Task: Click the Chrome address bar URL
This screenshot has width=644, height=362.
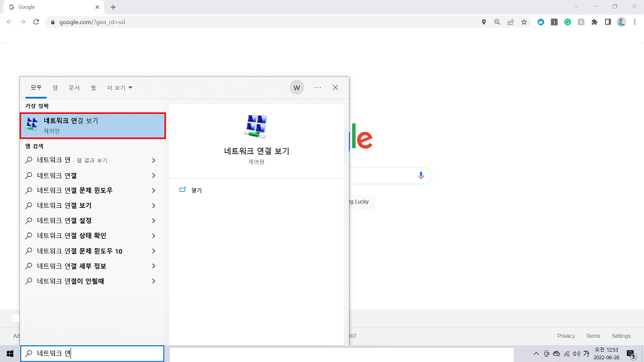Action: coord(92,22)
